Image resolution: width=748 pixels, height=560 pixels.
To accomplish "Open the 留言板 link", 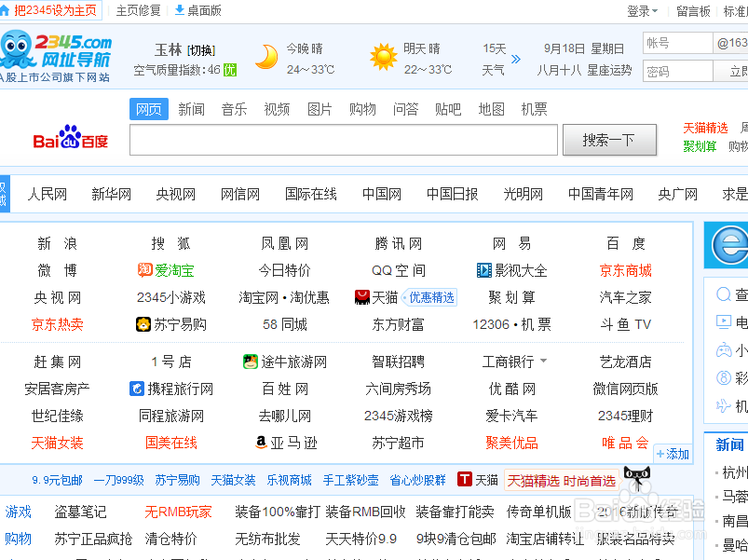I will coord(693,11).
